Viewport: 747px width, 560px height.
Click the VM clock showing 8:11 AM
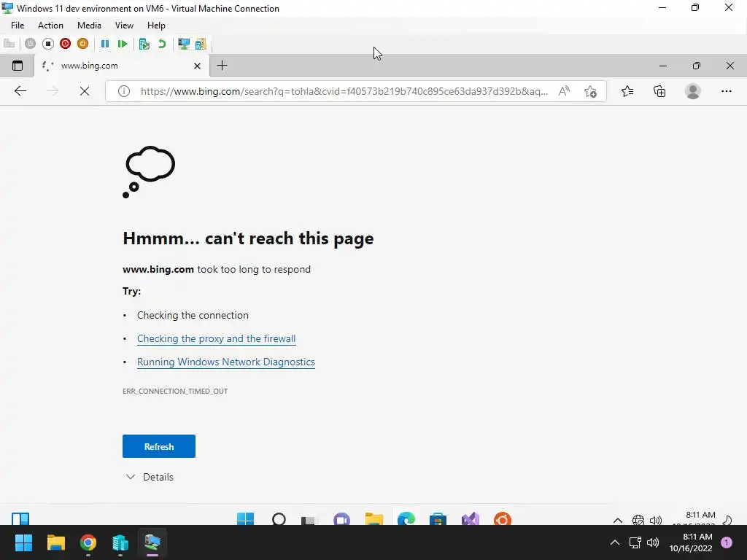pos(700,516)
